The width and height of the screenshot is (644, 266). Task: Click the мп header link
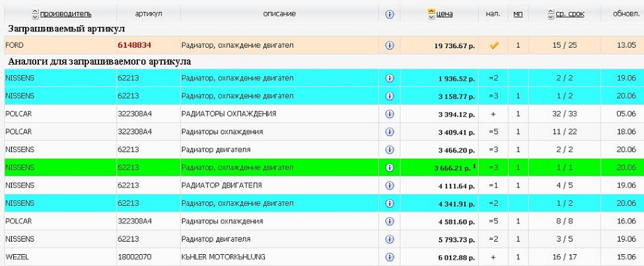click(x=518, y=14)
